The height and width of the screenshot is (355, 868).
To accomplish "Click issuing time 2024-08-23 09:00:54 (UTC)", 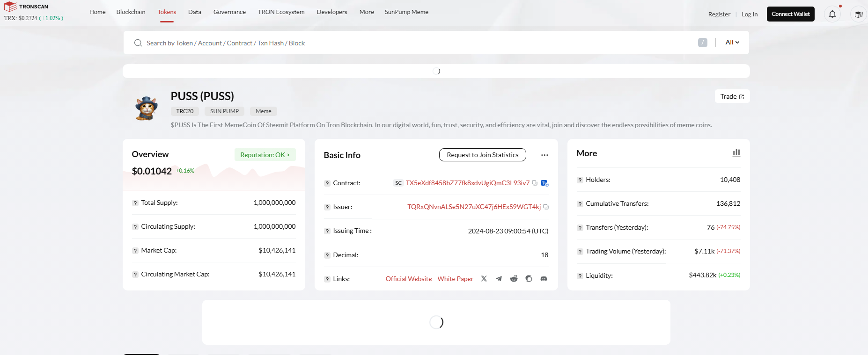I will [508, 231].
